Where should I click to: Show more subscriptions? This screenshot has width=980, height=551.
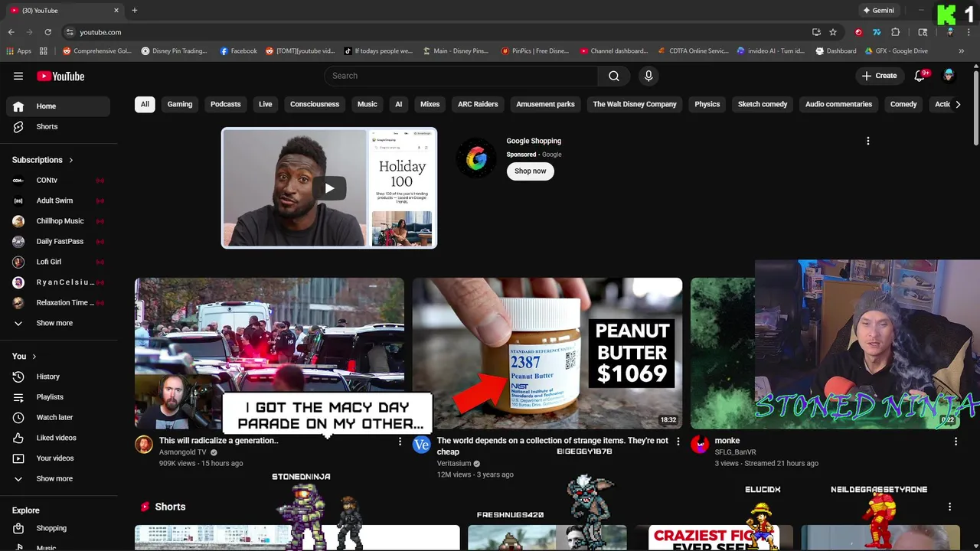[58, 323]
